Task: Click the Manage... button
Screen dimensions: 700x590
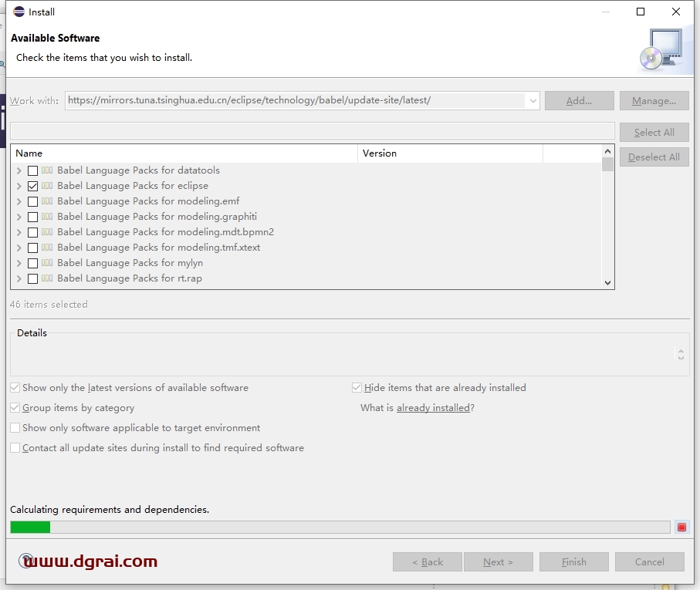Action: [654, 101]
